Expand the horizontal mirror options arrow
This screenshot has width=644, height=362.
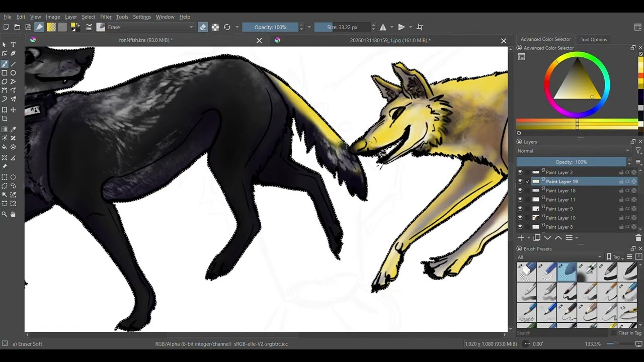pyautogui.click(x=391, y=27)
